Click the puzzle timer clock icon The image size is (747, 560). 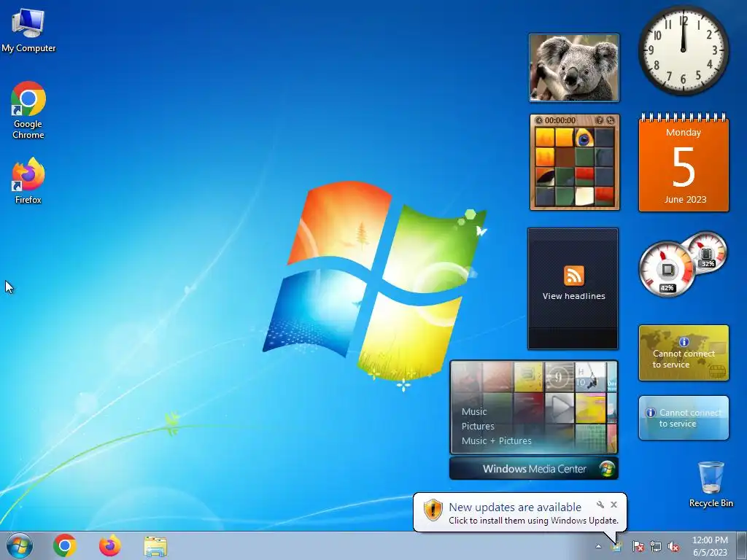[539, 120]
